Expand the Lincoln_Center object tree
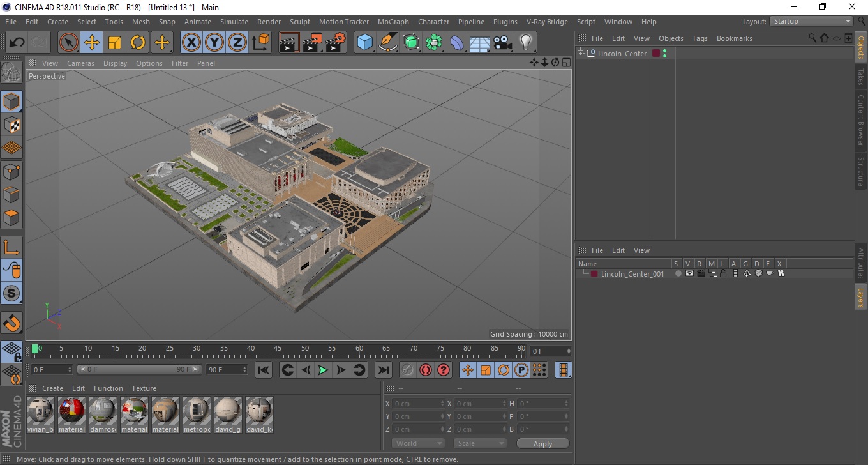 coord(581,53)
